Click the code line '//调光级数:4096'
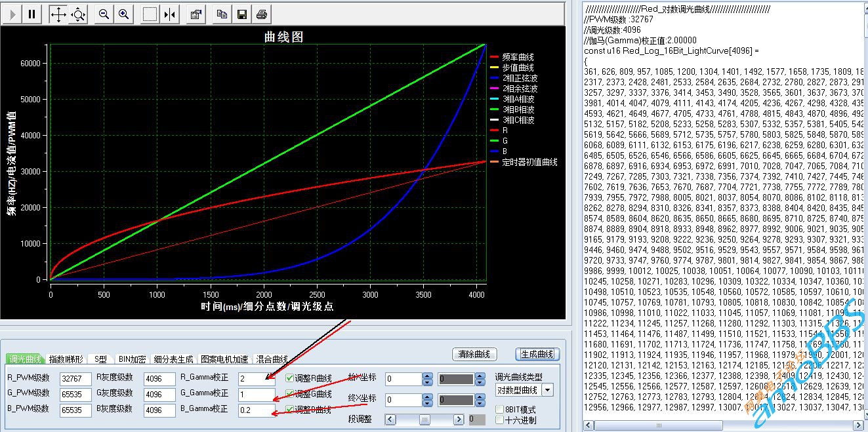The image size is (868, 432). click(613, 29)
